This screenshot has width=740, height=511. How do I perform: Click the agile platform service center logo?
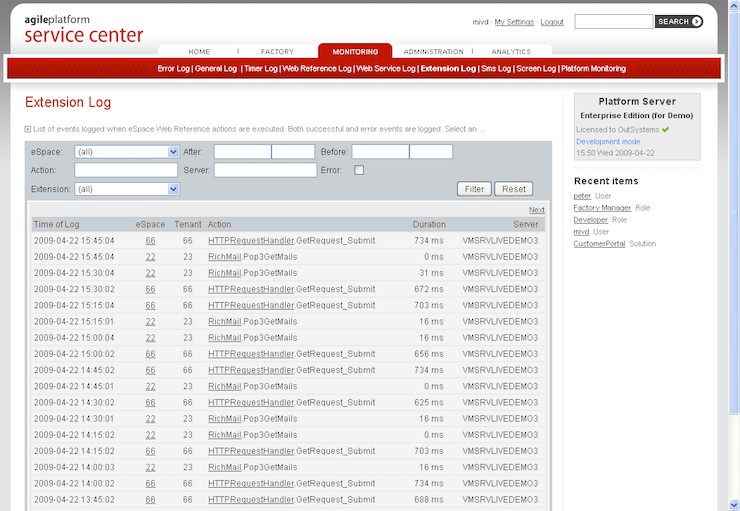[x=83, y=30]
